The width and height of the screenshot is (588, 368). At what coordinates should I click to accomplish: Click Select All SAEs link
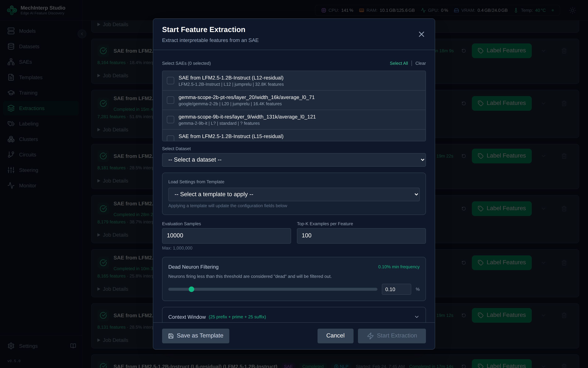point(399,63)
